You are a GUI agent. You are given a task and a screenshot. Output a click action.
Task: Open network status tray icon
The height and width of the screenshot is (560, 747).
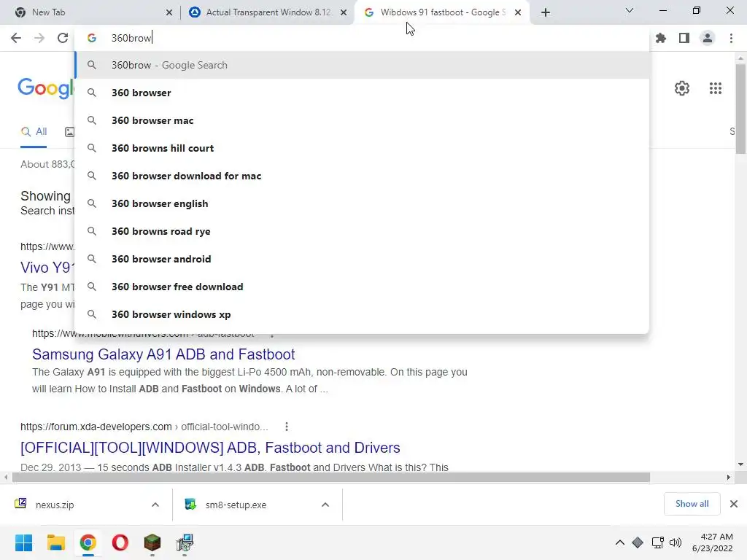point(657,542)
